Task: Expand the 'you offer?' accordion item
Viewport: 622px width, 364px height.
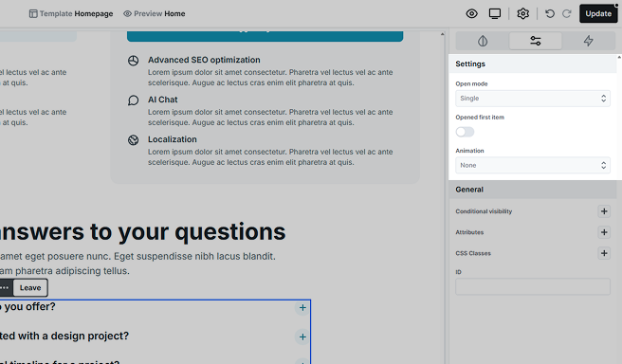Action: pos(302,308)
